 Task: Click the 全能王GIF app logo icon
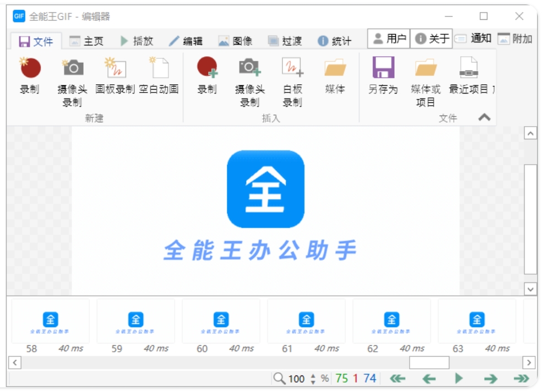pos(19,16)
